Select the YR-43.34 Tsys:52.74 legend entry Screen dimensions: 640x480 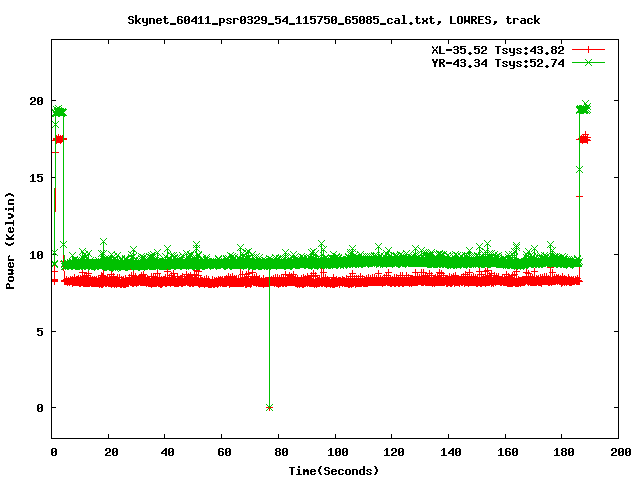(x=498, y=63)
